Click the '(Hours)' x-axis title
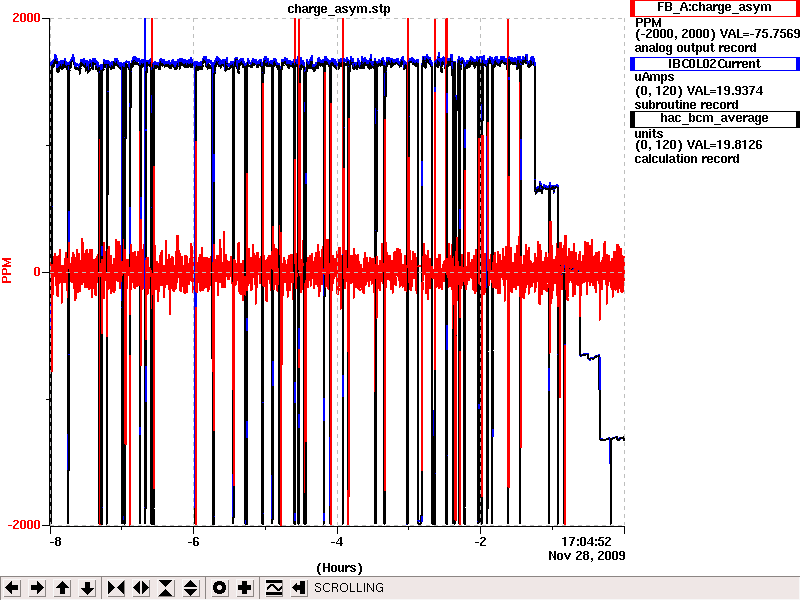The height and width of the screenshot is (600, 800). pos(339,568)
